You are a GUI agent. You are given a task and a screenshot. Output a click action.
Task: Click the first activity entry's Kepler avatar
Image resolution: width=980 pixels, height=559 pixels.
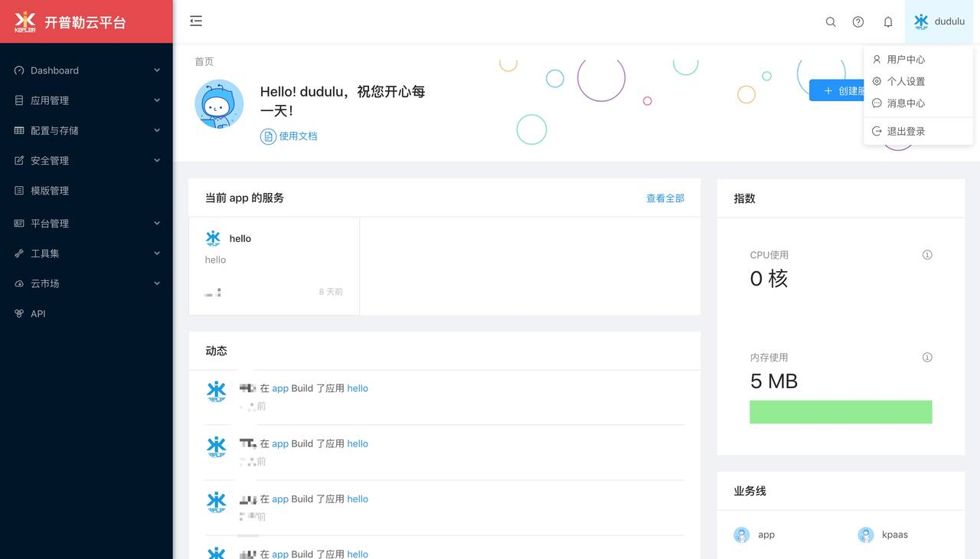tap(217, 391)
